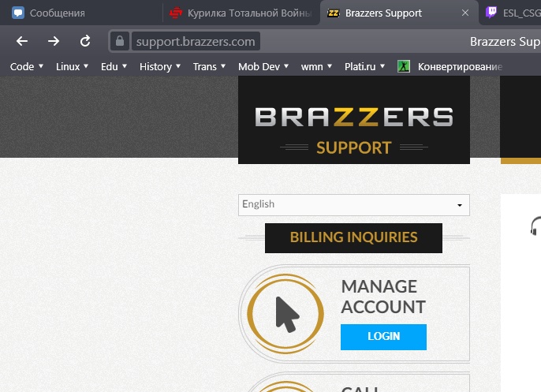Switch to Курилка Тотальной Войны tab
Screen dimensions: 541x392
pos(241,13)
